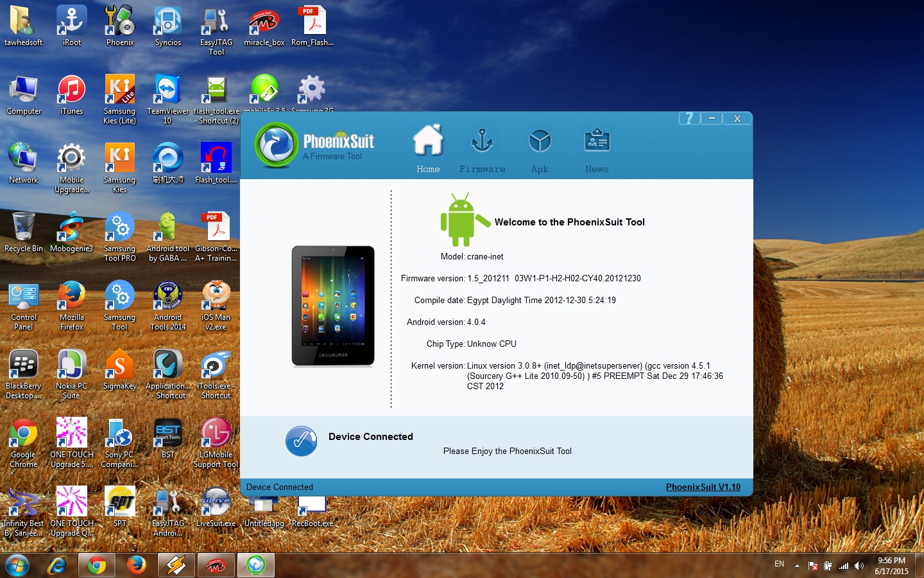Viewport: 924px width, 578px height.
Task: Click the taskbar clock showing 9:56 PM
Action: pyautogui.click(x=891, y=565)
